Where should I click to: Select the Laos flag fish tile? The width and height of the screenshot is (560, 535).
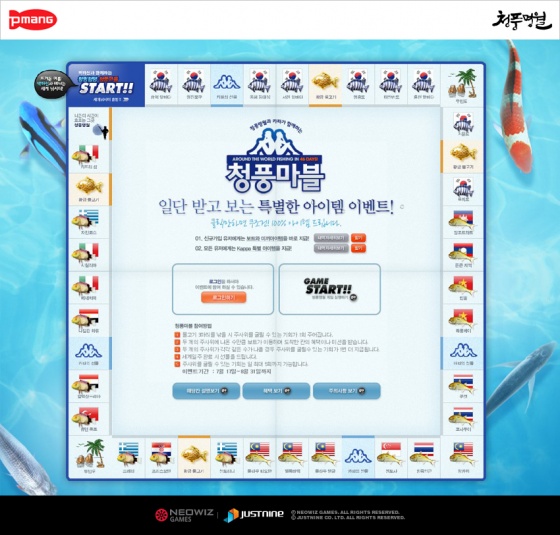tap(462, 255)
